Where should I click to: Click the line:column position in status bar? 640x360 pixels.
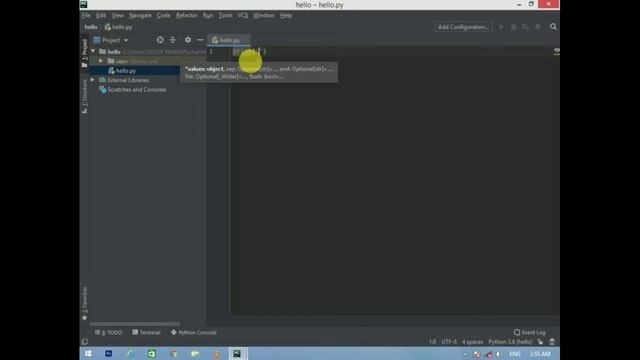(432, 342)
